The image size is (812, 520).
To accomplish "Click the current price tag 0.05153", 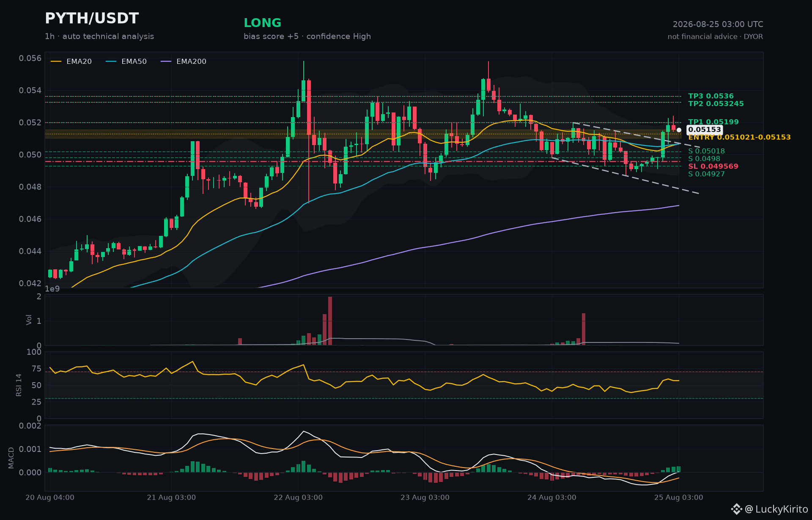I will tap(705, 130).
